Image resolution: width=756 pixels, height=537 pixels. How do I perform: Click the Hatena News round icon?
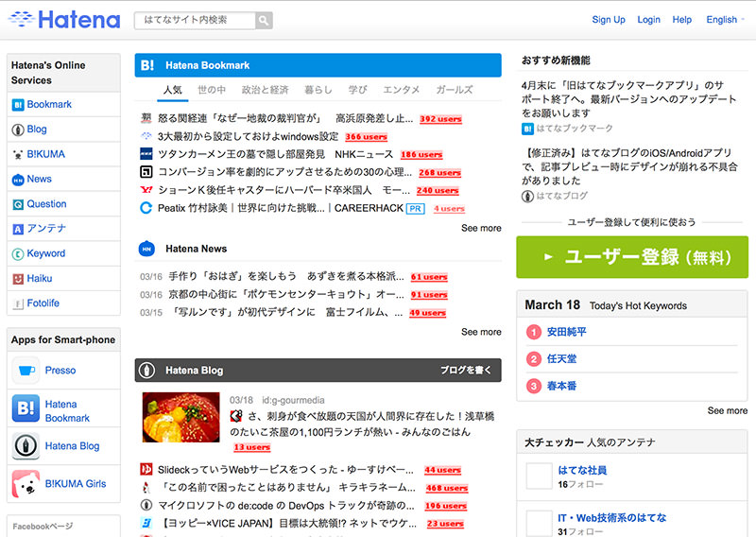[146, 249]
